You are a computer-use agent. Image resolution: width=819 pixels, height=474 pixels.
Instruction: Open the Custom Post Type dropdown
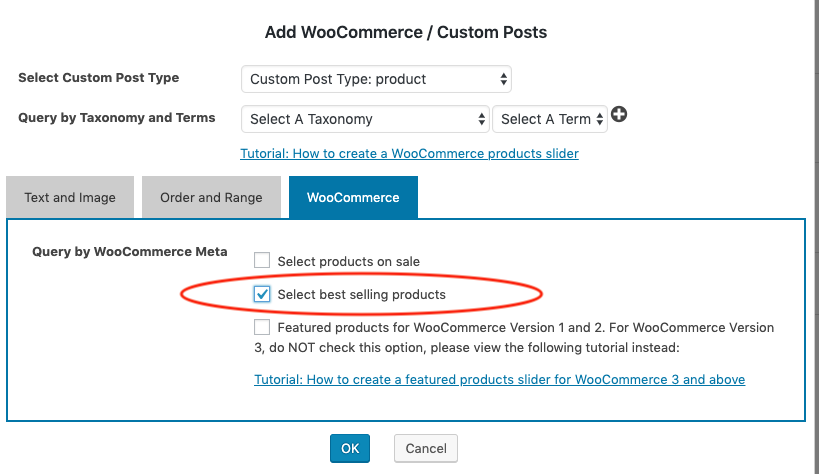[376, 79]
